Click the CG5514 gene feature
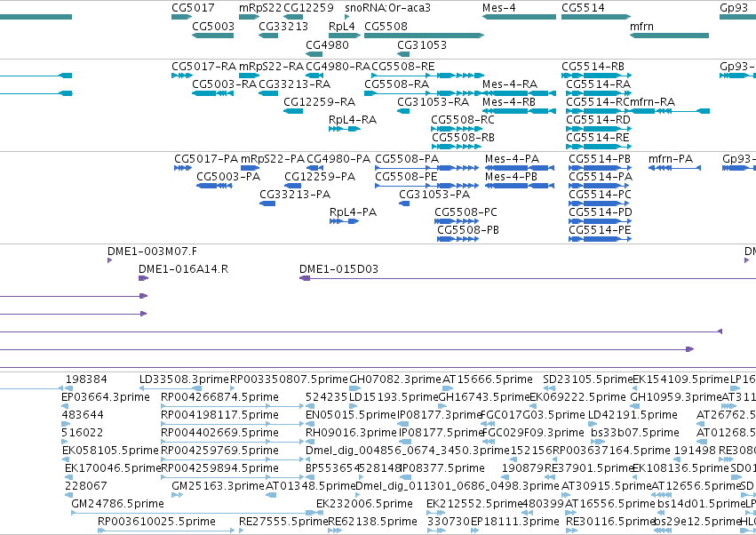 [x=596, y=17]
